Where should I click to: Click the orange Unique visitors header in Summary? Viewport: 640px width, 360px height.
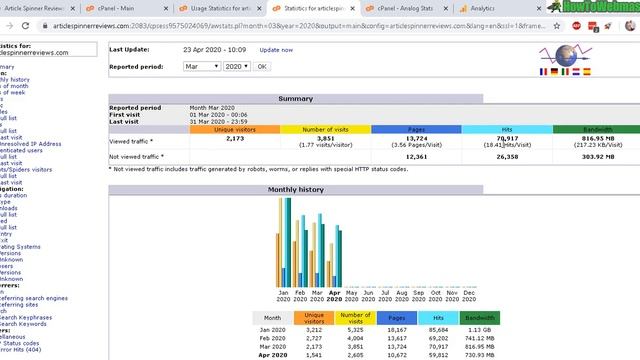(235, 129)
